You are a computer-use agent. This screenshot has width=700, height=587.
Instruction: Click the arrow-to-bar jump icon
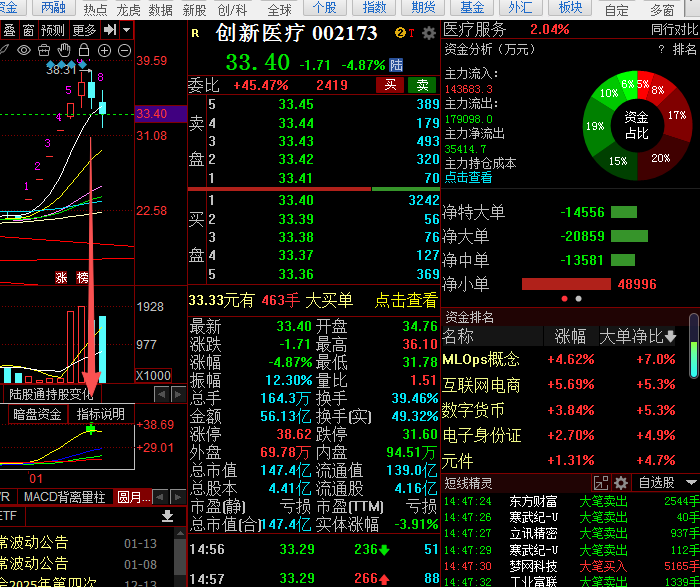coord(110,30)
